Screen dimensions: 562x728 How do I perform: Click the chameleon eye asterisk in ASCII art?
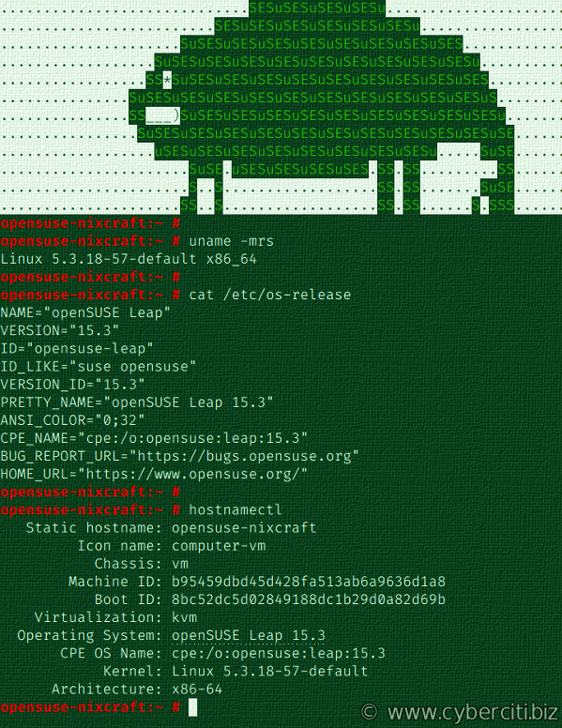point(167,80)
